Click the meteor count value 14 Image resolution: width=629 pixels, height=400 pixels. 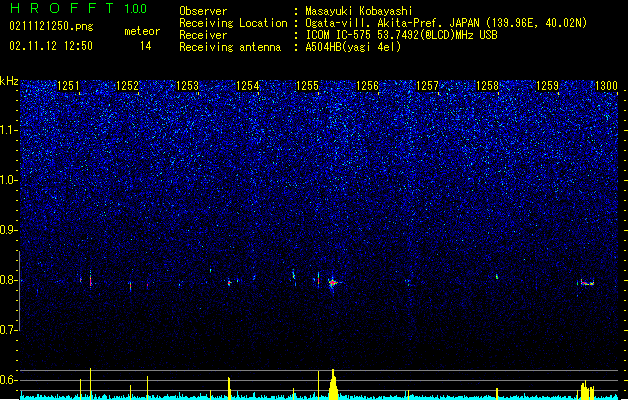click(x=146, y=46)
